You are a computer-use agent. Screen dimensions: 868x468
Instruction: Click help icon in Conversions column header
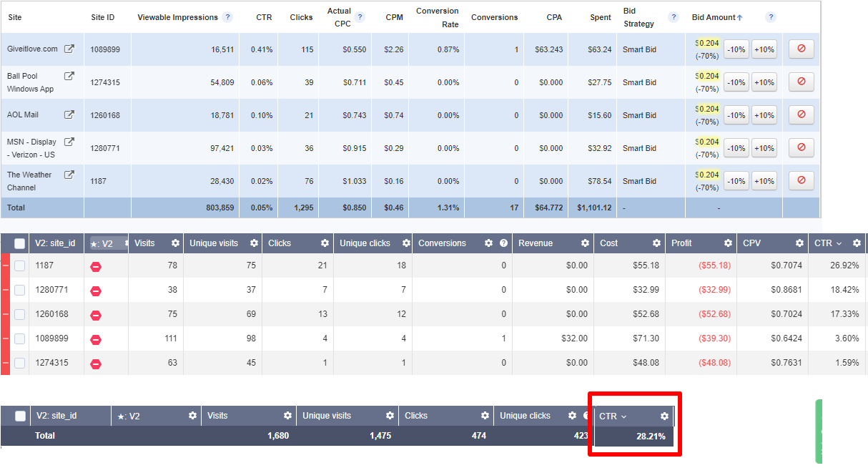click(504, 243)
